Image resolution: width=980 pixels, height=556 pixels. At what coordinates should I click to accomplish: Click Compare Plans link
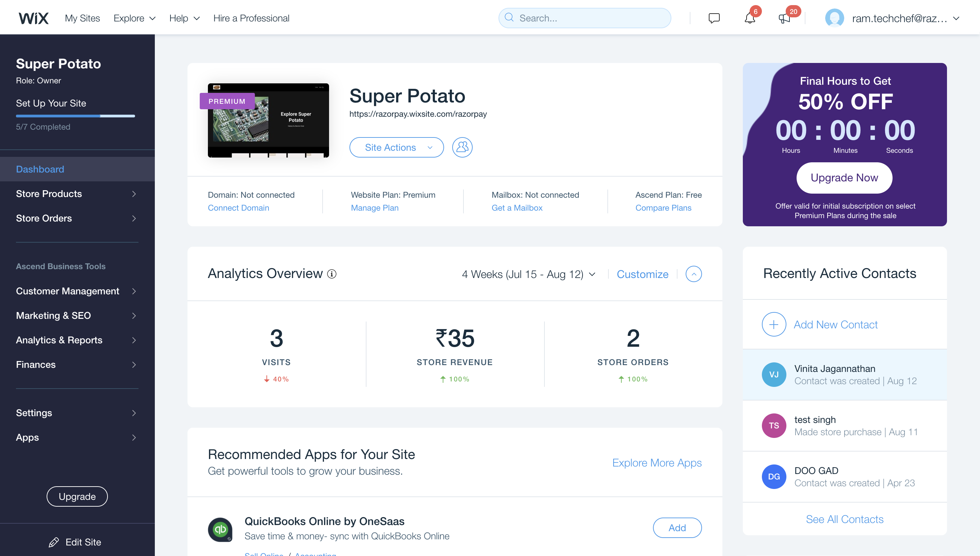tap(663, 208)
